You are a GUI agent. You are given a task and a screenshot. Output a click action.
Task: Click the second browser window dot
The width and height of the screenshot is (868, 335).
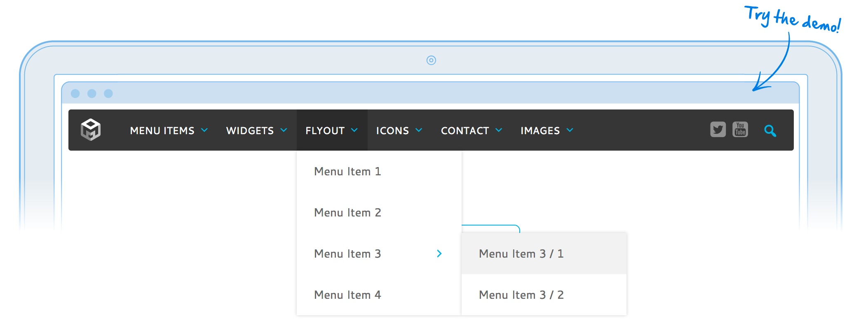tap(92, 93)
